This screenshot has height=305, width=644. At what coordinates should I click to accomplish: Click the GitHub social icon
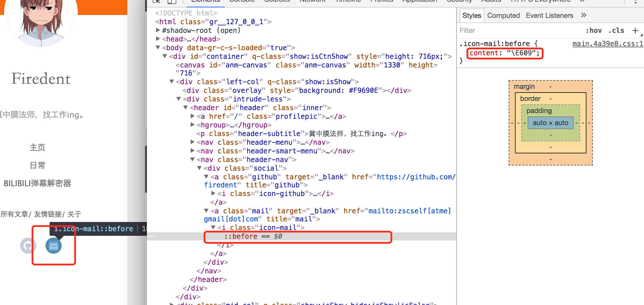coord(28,246)
